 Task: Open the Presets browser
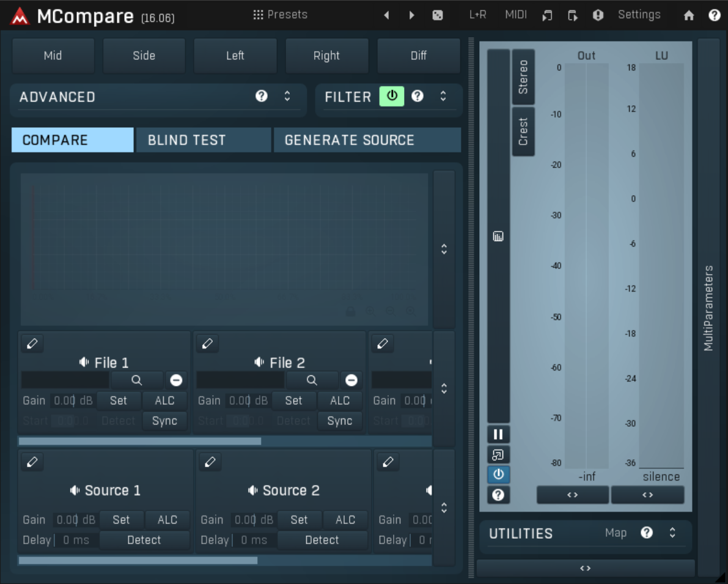[x=280, y=15]
